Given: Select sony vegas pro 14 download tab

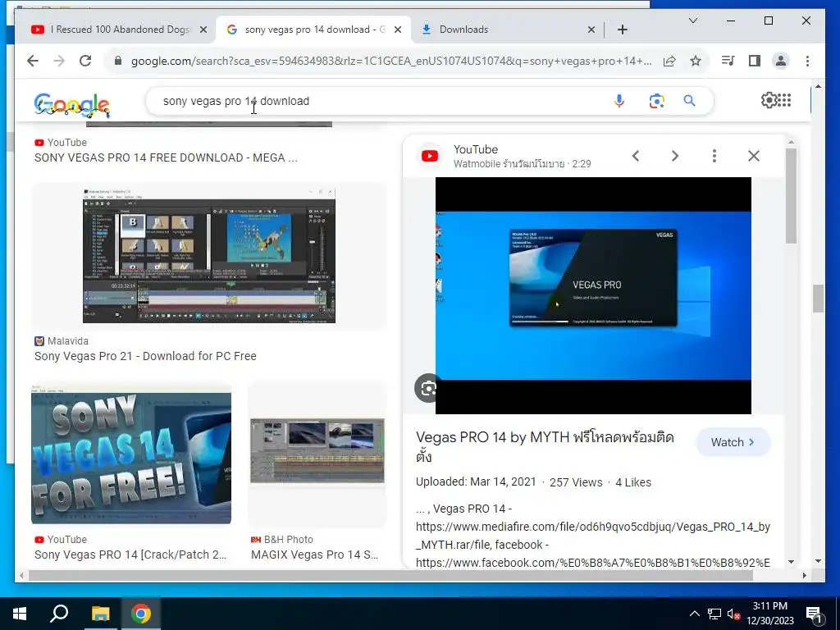Looking at the screenshot, I should [313, 30].
